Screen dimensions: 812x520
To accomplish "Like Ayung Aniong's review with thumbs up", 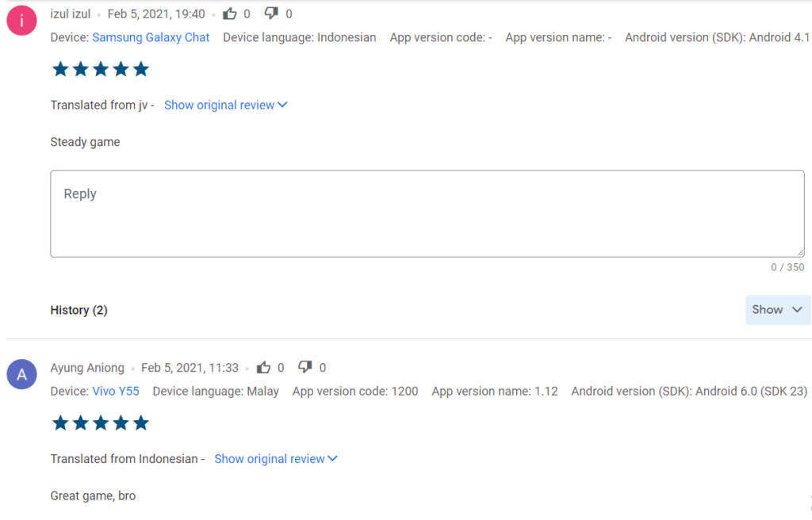I will click(x=263, y=367).
